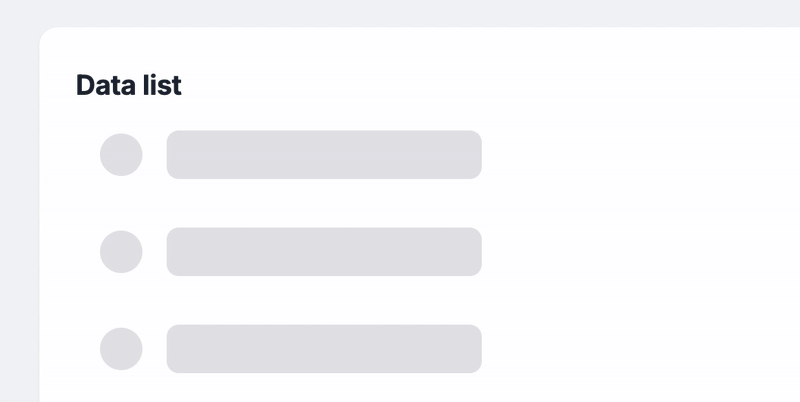Click the "Data list" heading

(129, 86)
